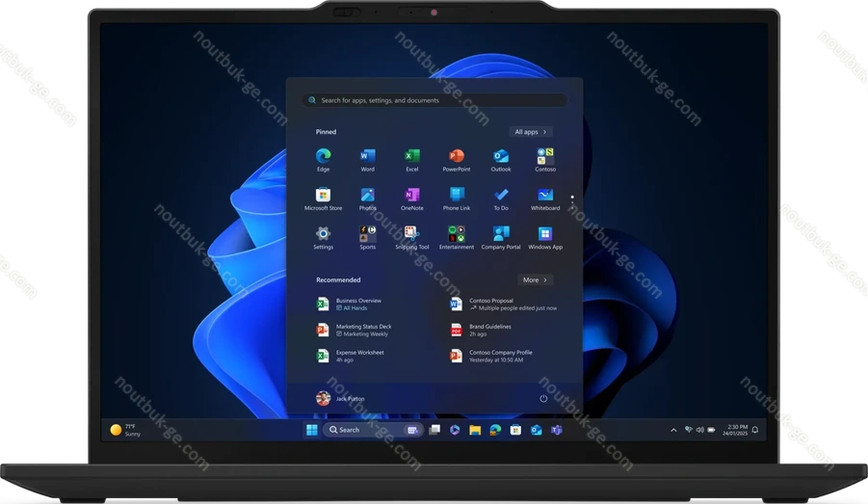Image resolution: width=868 pixels, height=504 pixels.
Task: Launch Excel from the pinned apps
Action: tap(411, 157)
